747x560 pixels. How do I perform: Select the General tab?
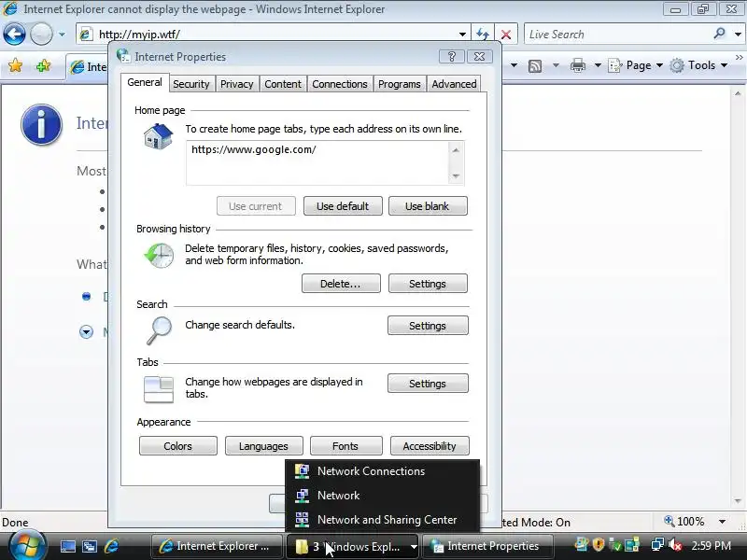click(x=145, y=82)
